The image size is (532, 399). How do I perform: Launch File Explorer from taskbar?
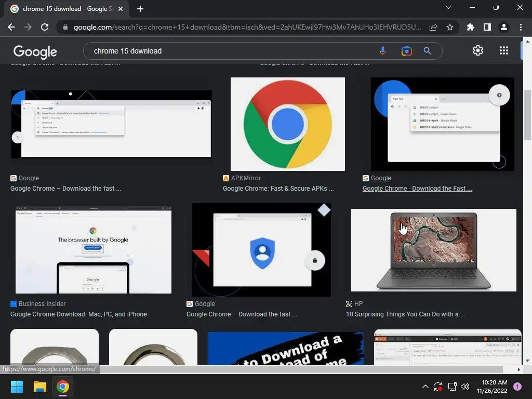39,387
